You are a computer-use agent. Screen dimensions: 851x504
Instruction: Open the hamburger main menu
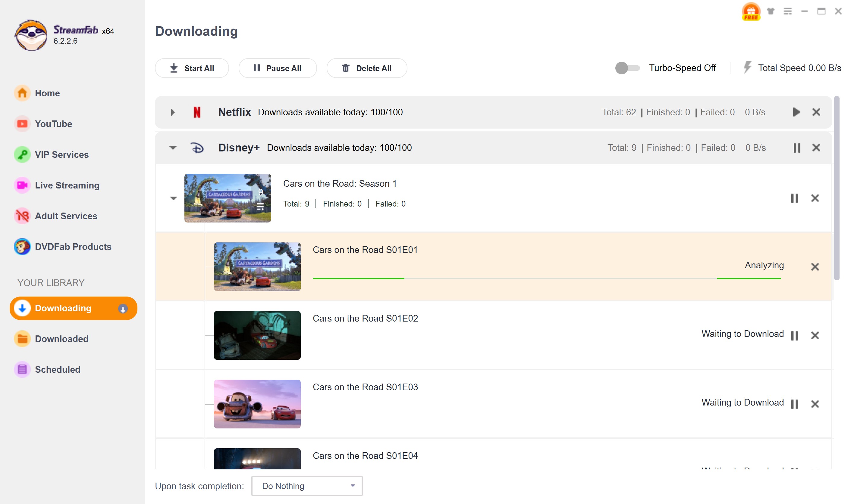coord(787,11)
